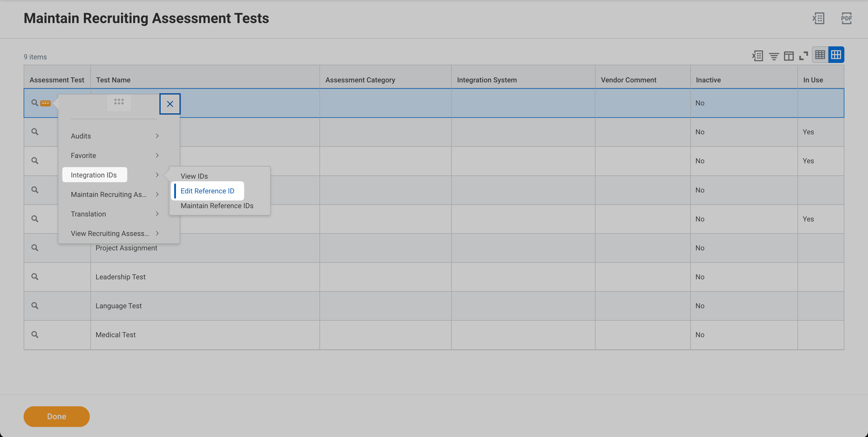The width and height of the screenshot is (868, 437).
Task: Click 9 items count label
Action: [x=35, y=57]
